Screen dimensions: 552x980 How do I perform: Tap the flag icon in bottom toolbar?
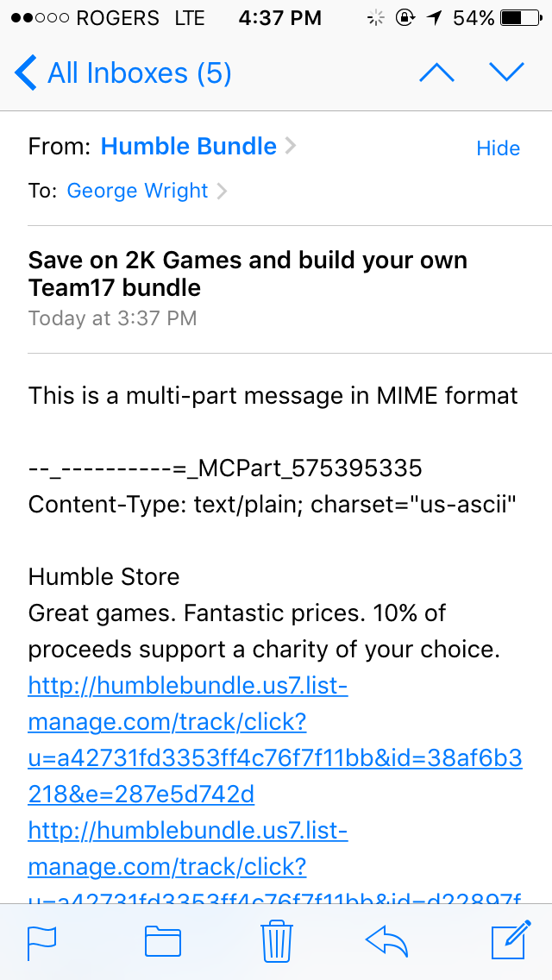pos(42,942)
